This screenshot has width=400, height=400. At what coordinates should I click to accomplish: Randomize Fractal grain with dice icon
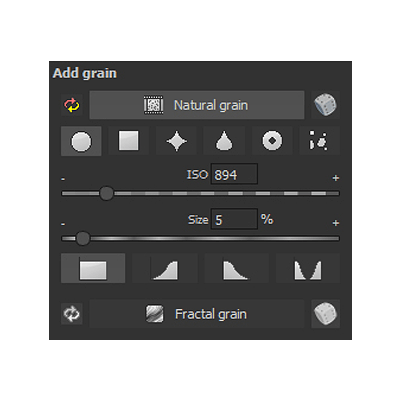point(325,314)
